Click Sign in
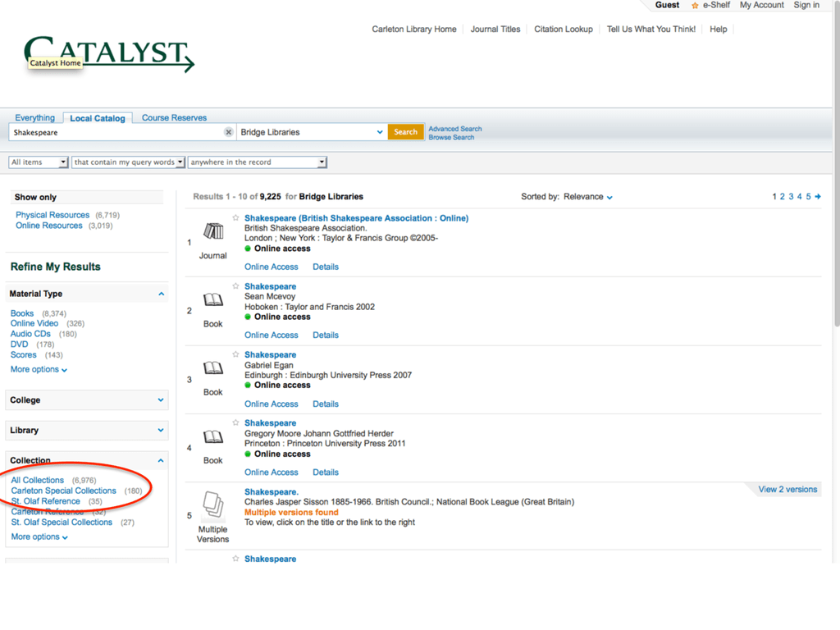The image size is (840, 630). pyautogui.click(x=806, y=5)
